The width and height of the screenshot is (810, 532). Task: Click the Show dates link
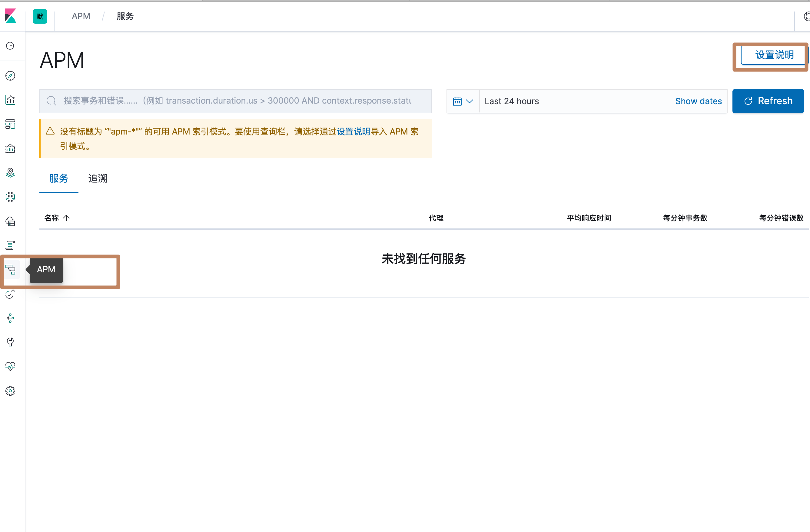698,101
